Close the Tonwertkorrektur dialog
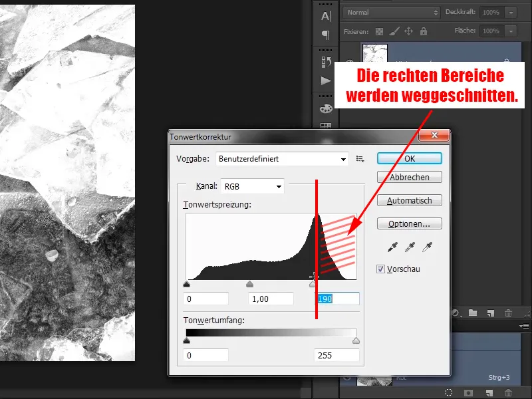Image resolution: width=532 pixels, height=399 pixels. point(434,135)
